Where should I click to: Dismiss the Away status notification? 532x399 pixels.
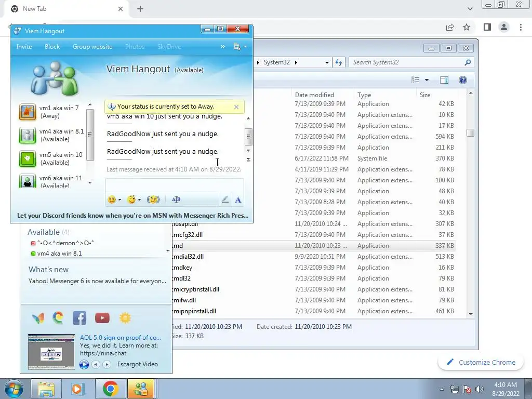[x=236, y=107]
